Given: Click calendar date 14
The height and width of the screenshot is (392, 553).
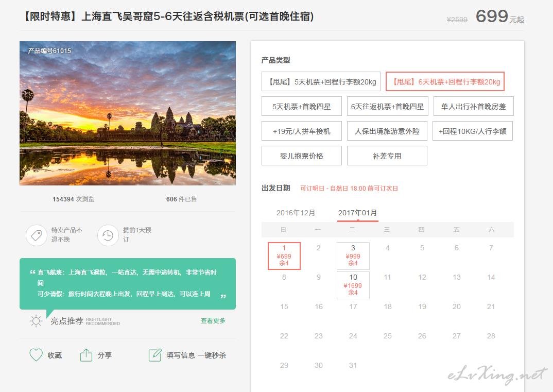Looking at the screenshot, I should coord(491,277).
